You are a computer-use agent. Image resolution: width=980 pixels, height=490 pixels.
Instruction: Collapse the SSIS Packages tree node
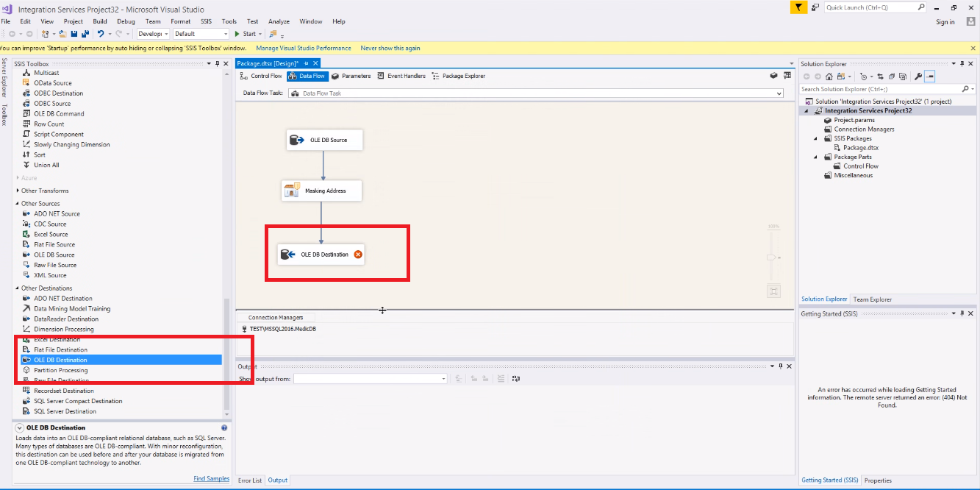pos(816,138)
